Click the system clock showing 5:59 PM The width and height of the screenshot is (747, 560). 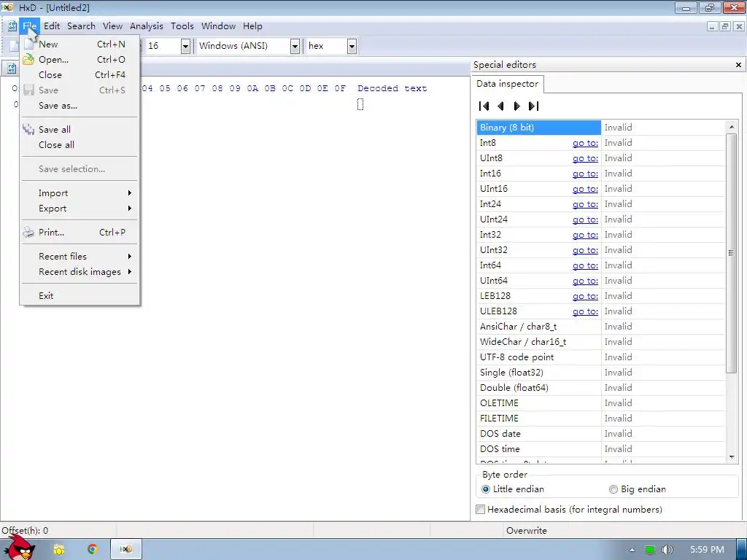[707, 550]
